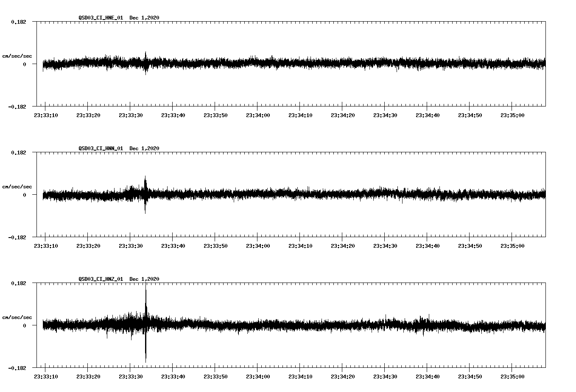The height and width of the screenshot is (392, 576).
Task: Click the 23:34:00 label under the middle plot
Action: pyautogui.click(x=258, y=245)
